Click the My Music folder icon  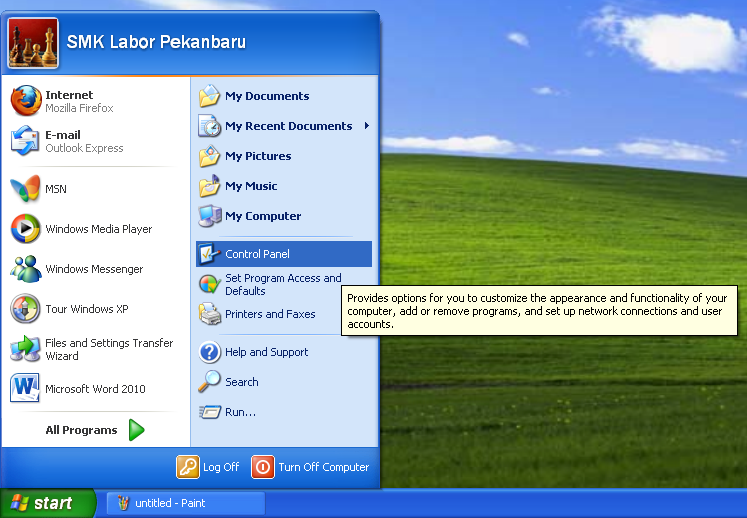[x=210, y=186]
